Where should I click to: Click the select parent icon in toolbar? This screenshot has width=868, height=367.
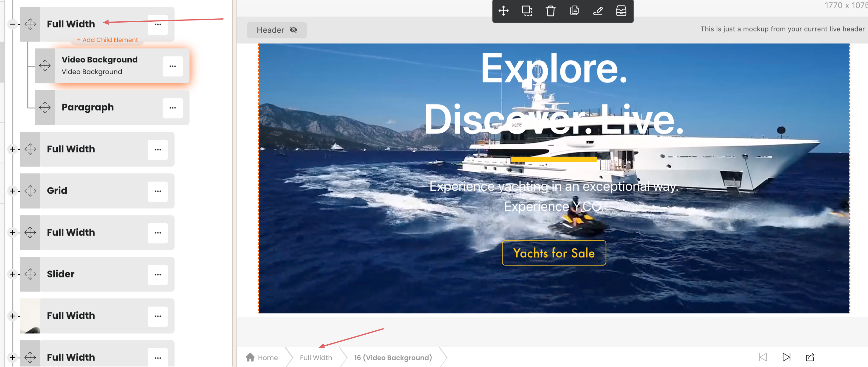click(527, 11)
